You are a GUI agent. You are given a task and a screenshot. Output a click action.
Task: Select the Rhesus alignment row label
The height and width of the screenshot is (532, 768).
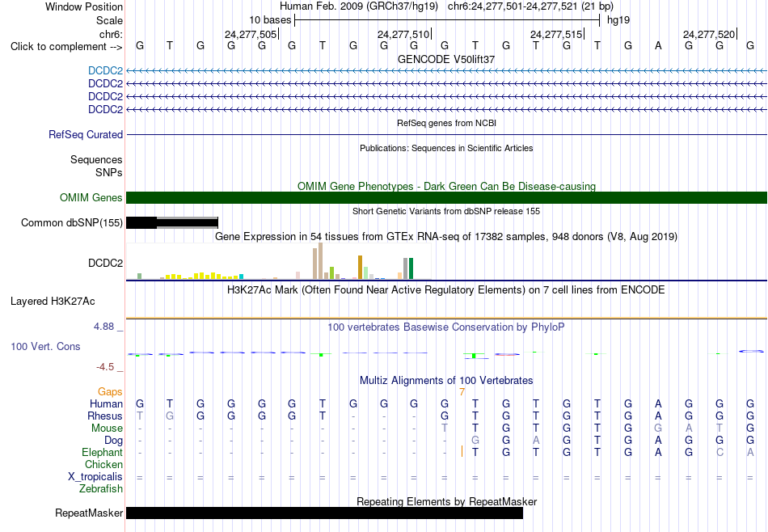(105, 416)
